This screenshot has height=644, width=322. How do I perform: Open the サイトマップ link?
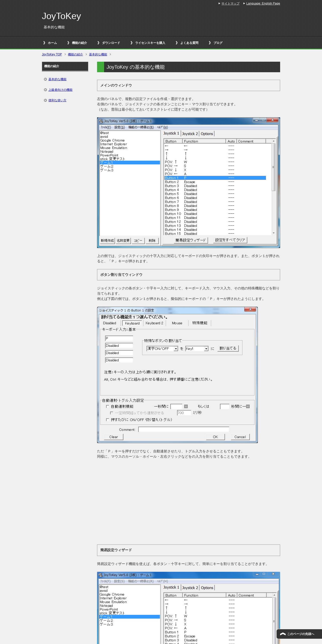tap(230, 4)
